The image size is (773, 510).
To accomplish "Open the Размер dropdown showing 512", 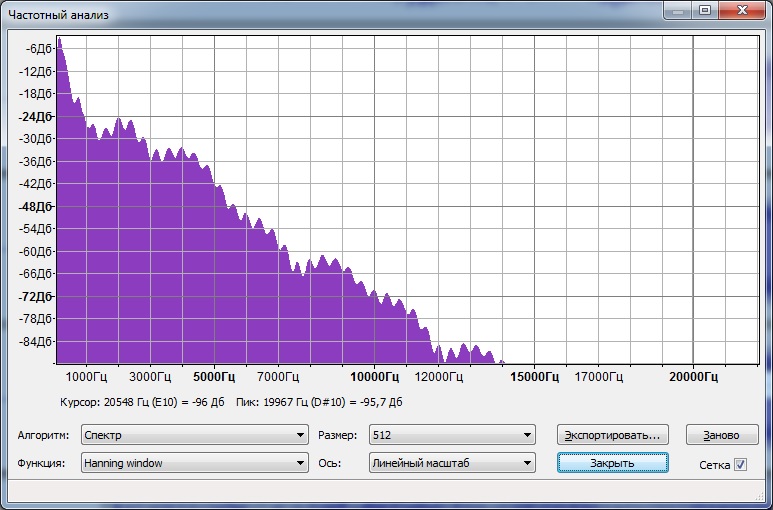I will tap(452, 435).
